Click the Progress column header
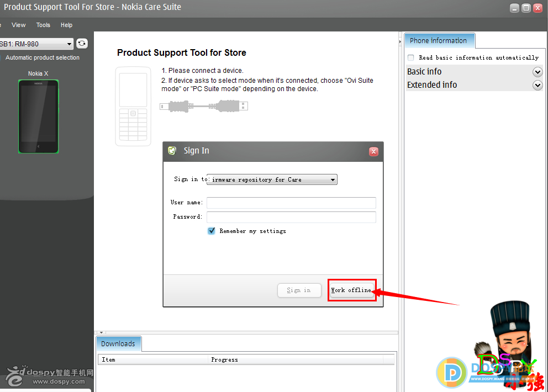 point(296,359)
